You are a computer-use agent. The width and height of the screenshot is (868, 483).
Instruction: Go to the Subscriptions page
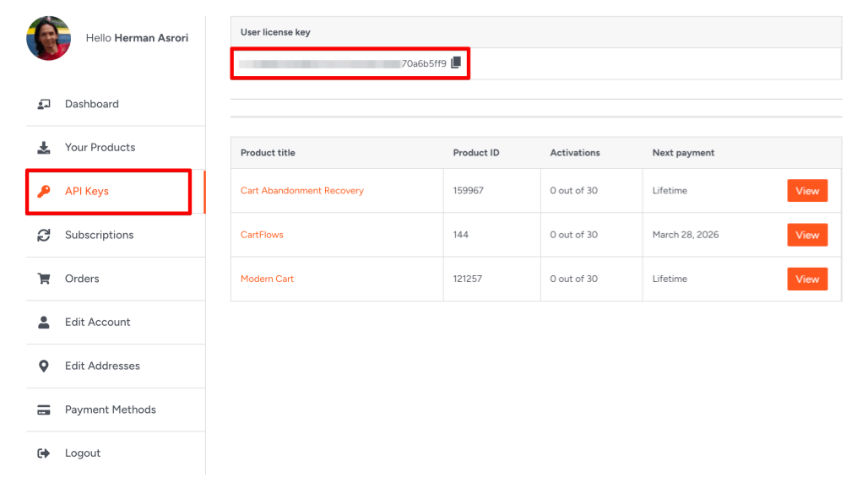[x=99, y=236]
